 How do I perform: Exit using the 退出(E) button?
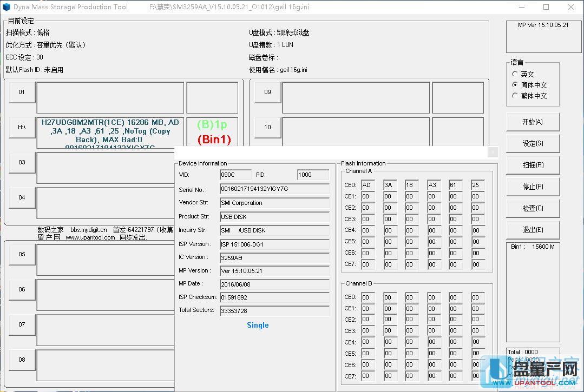tap(533, 230)
